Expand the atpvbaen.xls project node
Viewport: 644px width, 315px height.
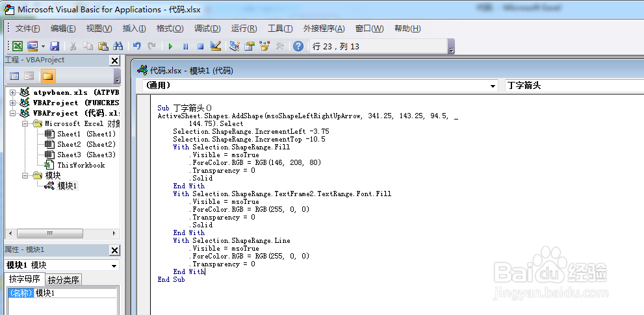(x=13, y=92)
